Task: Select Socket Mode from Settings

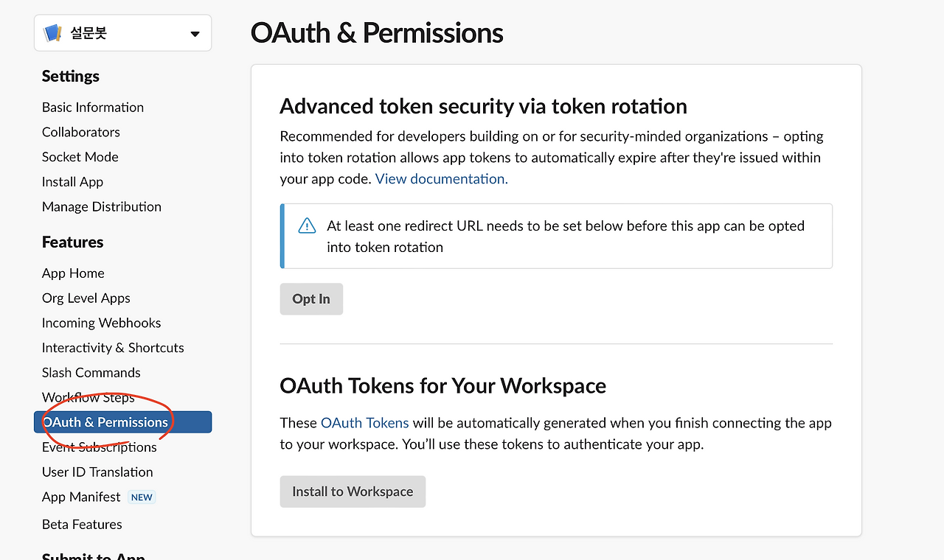Action: point(80,157)
